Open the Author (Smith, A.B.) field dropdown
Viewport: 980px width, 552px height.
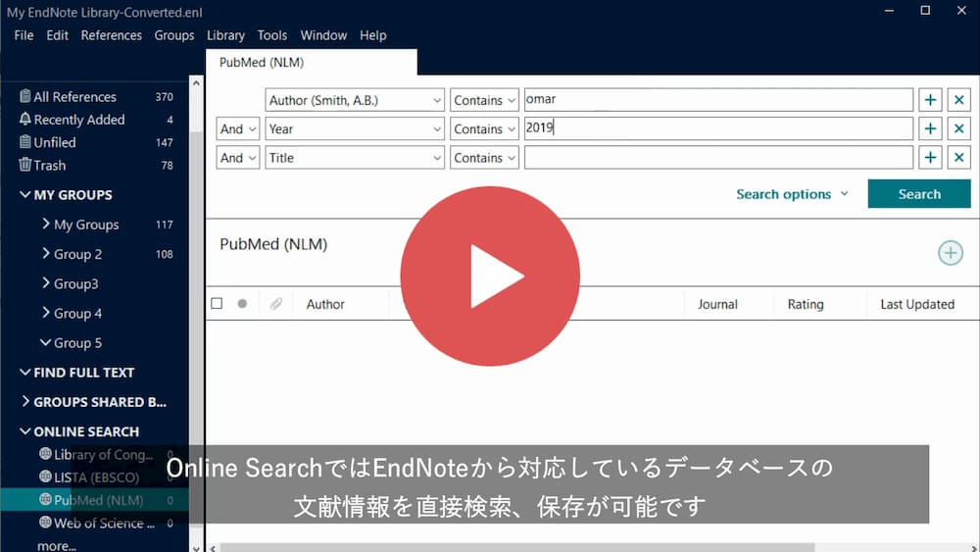(x=355, y=100)
